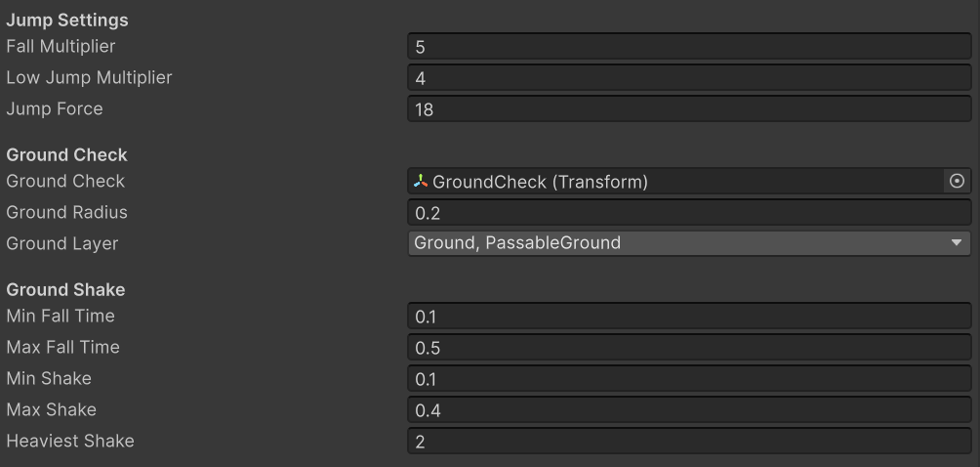Click the Fall Multiplier value field
This screenshot has height=467, width=980.
[x=688, y=47]
